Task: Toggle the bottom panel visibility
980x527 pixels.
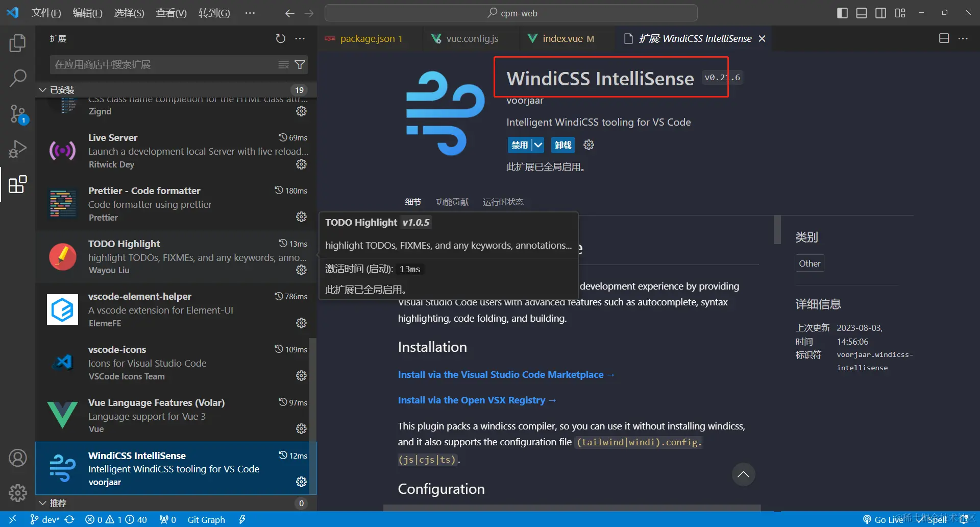Action: click(x=861, y=13)
